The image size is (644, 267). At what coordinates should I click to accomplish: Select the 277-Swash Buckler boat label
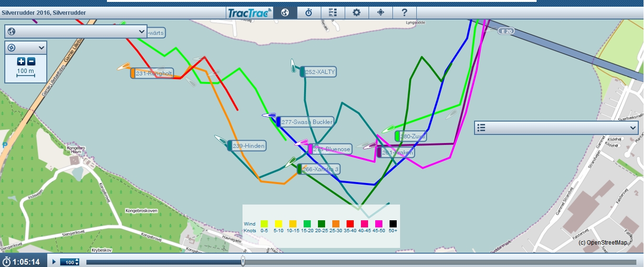(306, 122)
